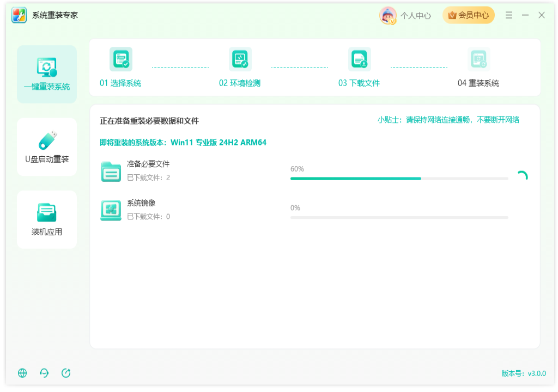This screenshot has width=558, height=392.
Task: Open the 会员中心 membership button
Action: click(x=468, y=15)
